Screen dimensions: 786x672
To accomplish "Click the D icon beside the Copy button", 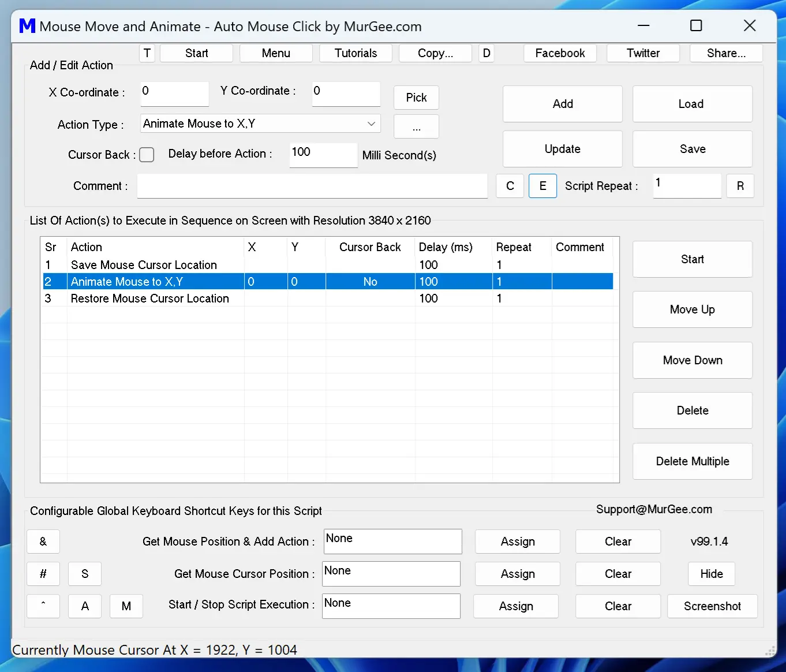I will tap(486, 53).
